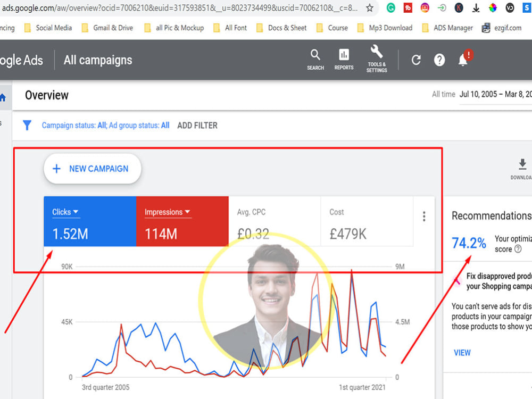The height and width of the screenshot is (399, 532).
Task: Change the date range Jul 10, 2005 – Mar 8
Action: pyautogui.click(x=495, y=94)
